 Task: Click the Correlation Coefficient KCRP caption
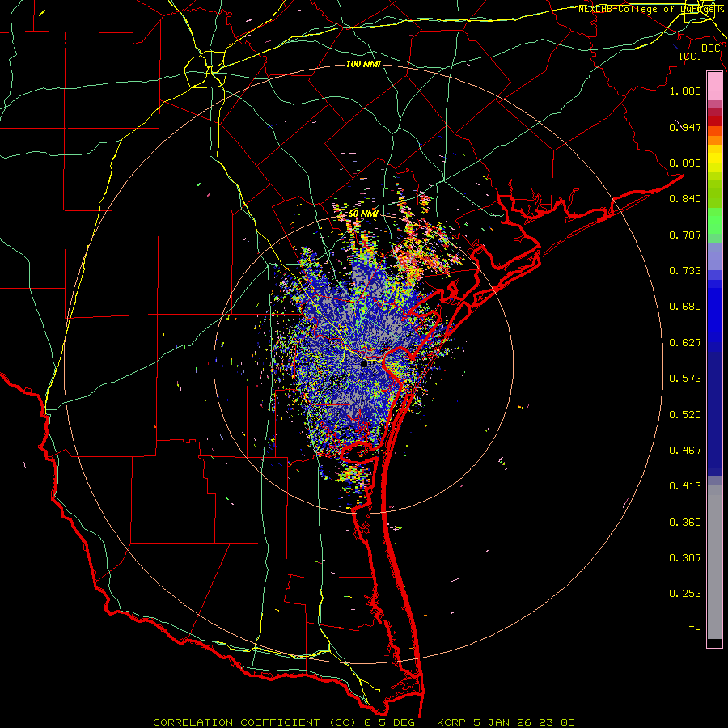tap(364, 722)
